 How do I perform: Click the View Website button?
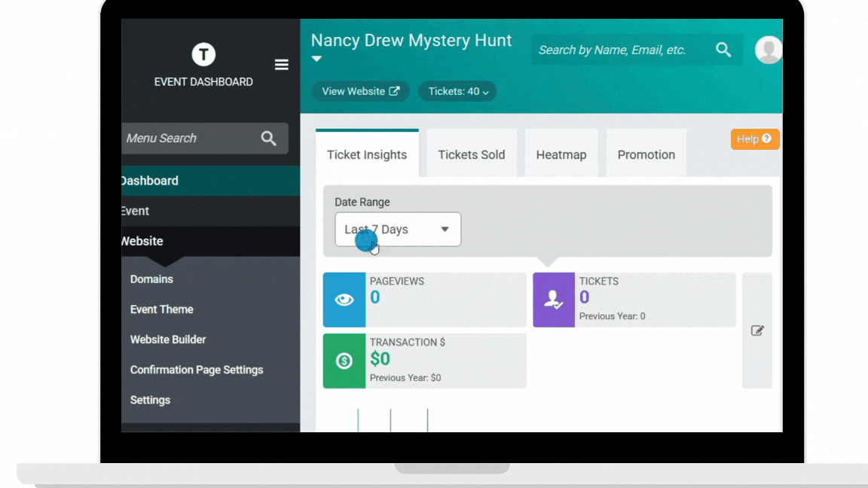pyautogui.click(x=360, y=91)
